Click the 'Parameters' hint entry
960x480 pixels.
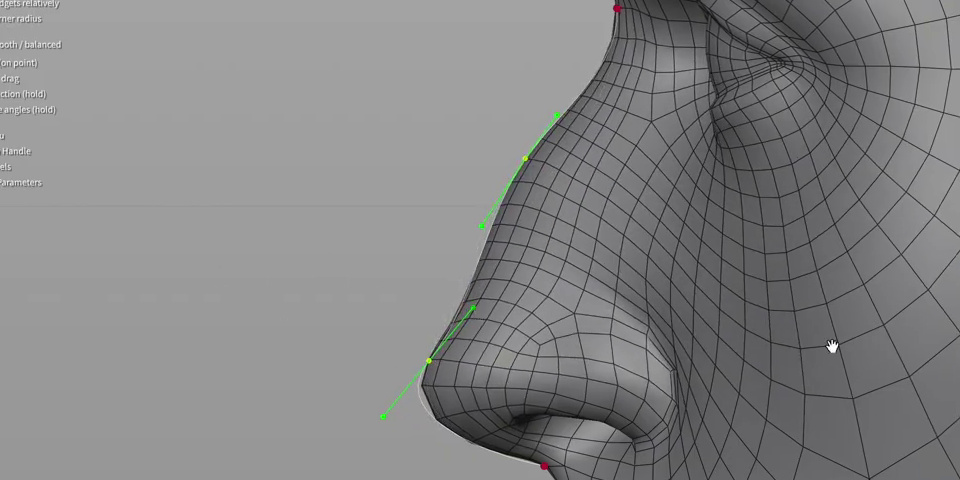coord(21,183)
